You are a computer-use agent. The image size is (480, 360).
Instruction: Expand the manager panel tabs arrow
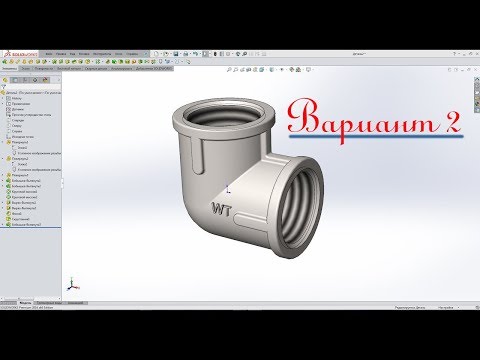pyautogui.click(x=59, y=80)
